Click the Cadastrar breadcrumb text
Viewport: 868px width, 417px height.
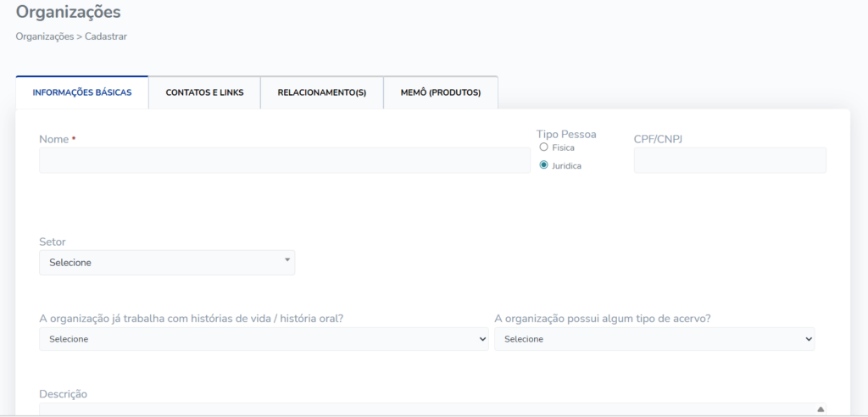(106, 36)
